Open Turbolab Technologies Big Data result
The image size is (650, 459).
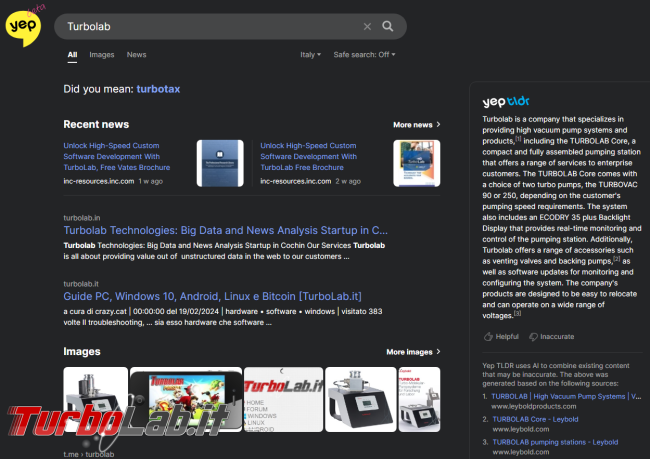click(226, 231)
